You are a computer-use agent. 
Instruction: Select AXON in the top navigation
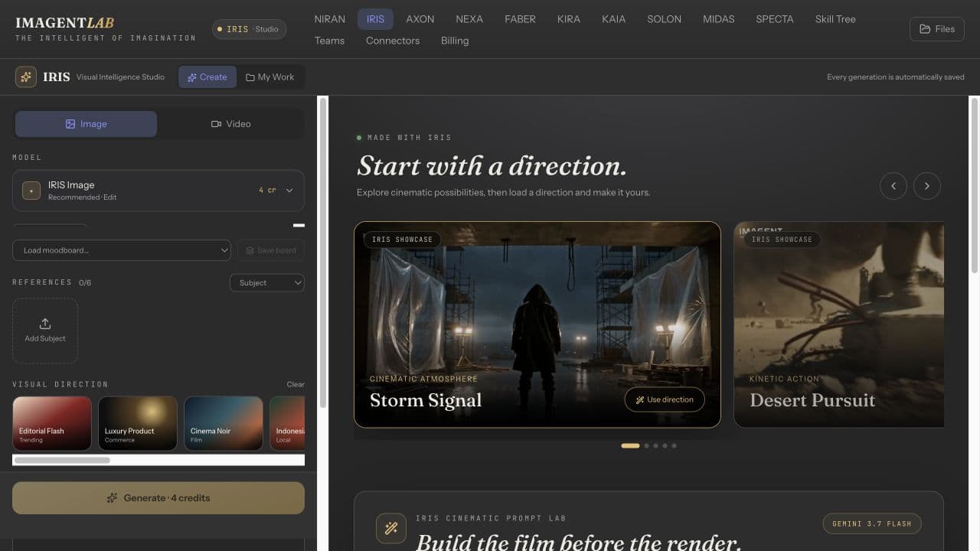tap(420, 19)
